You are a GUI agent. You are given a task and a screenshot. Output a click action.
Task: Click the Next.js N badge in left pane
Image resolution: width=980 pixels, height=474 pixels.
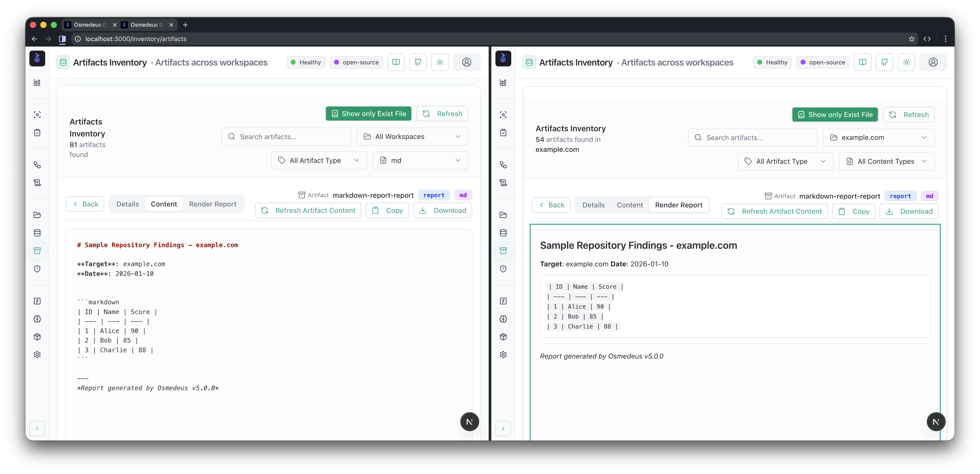469,422
